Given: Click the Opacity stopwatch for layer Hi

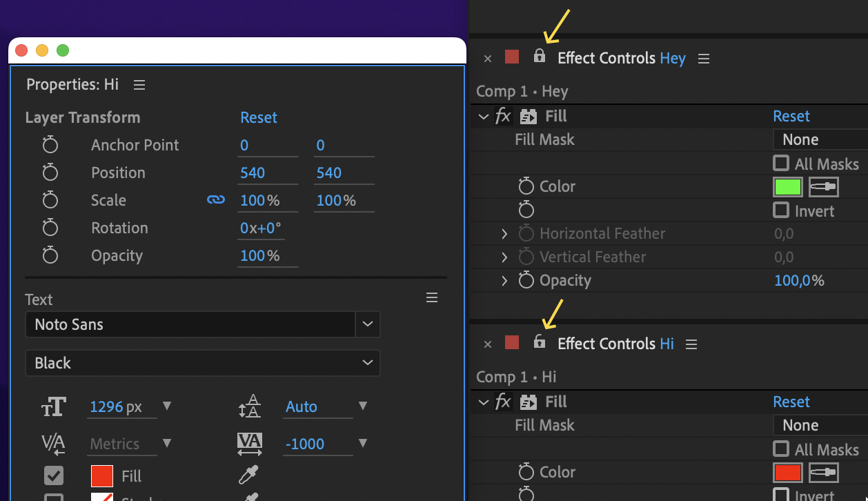Looking at the screenshot, I should tap(50, 255).
